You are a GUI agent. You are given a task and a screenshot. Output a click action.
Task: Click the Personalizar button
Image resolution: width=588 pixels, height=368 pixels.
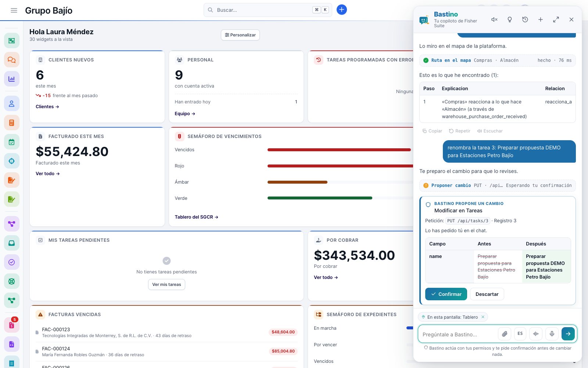point(240,35)
